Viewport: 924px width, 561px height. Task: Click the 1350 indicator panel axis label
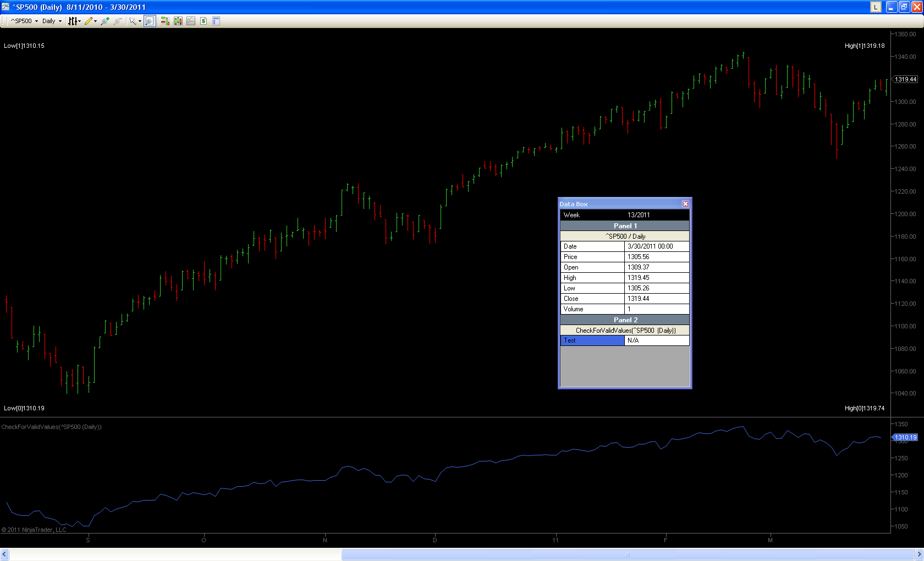pyautogui.click(x=901, y=424)
